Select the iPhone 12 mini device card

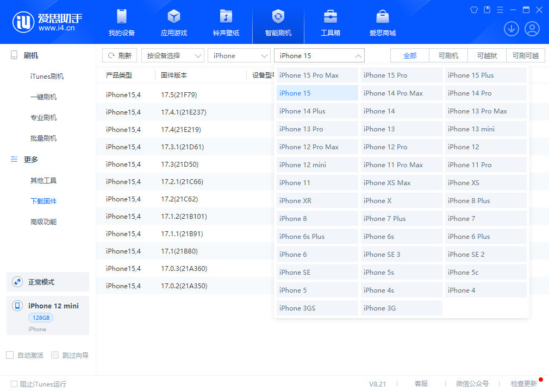point(48,315)
